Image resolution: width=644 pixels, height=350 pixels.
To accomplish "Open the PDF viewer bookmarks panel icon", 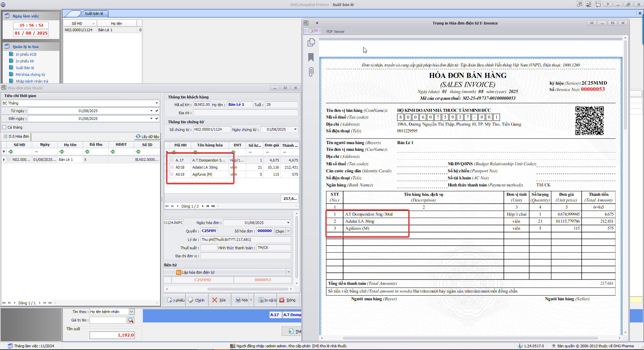I will [311, 57].
